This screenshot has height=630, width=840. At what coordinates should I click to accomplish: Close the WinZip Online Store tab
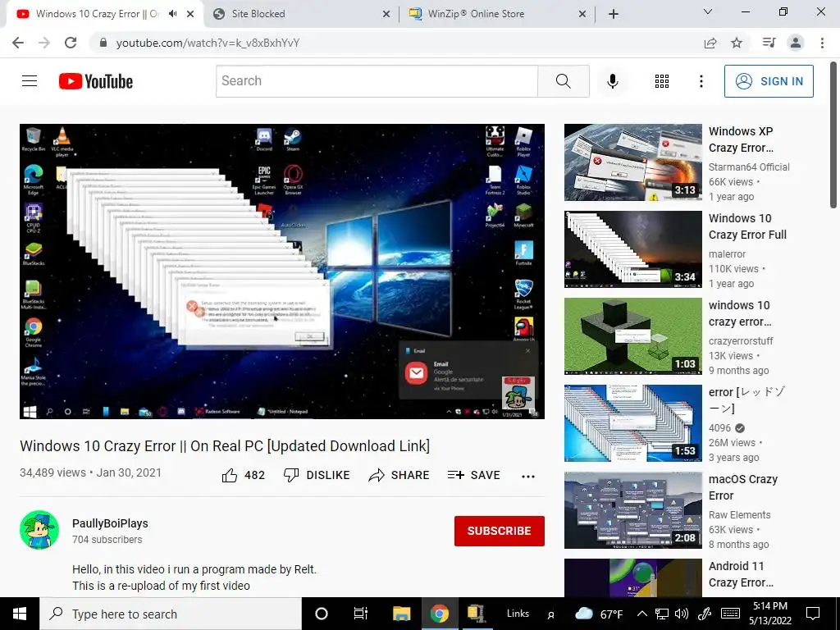tap(582, 14)
